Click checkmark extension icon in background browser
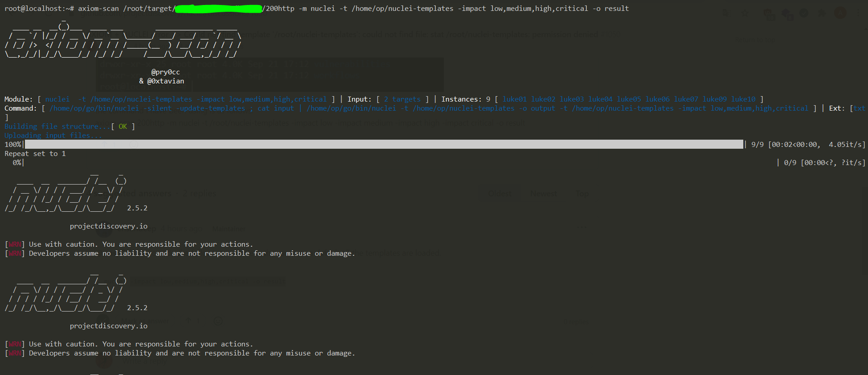Viewport: 868px width, 375px height. 804,13
